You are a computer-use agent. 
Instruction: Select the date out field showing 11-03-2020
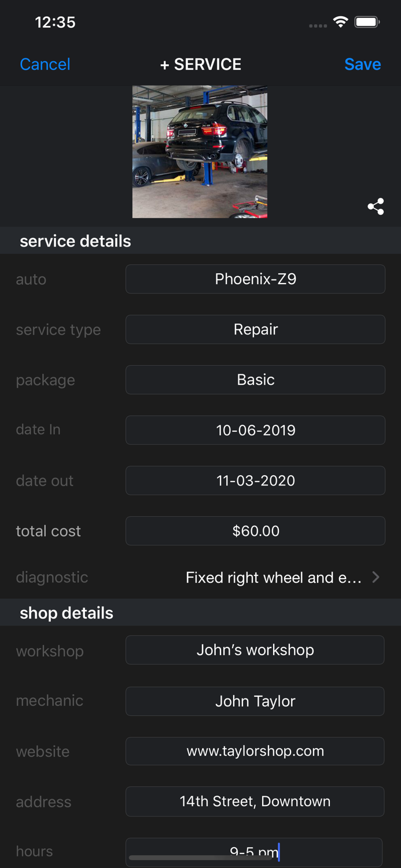pos(255,480)
